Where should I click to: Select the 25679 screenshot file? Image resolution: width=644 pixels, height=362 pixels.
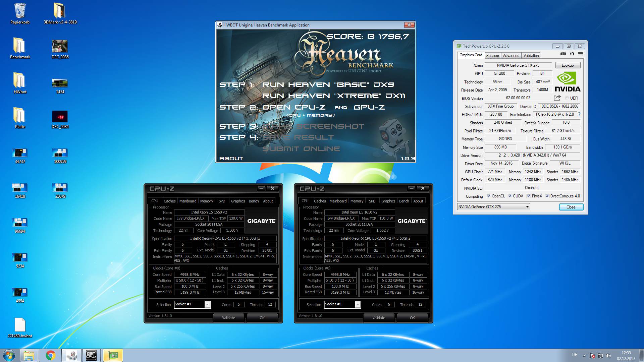(x=60, y=190)
